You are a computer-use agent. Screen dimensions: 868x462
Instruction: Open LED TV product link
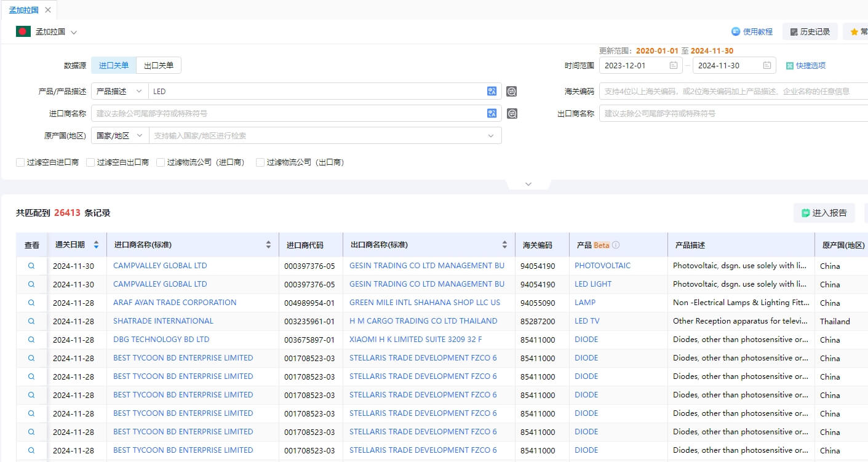587,321
